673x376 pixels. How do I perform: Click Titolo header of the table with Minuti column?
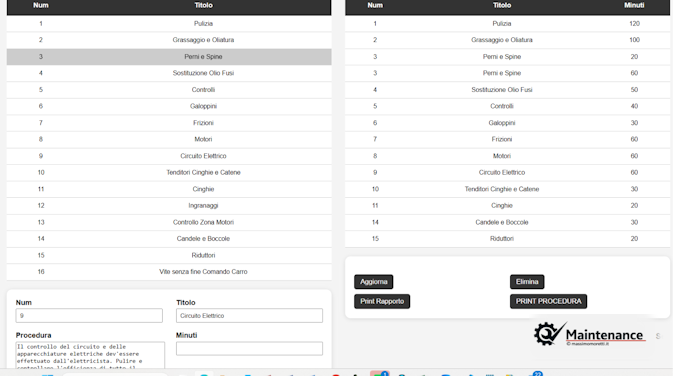point(502,5)
